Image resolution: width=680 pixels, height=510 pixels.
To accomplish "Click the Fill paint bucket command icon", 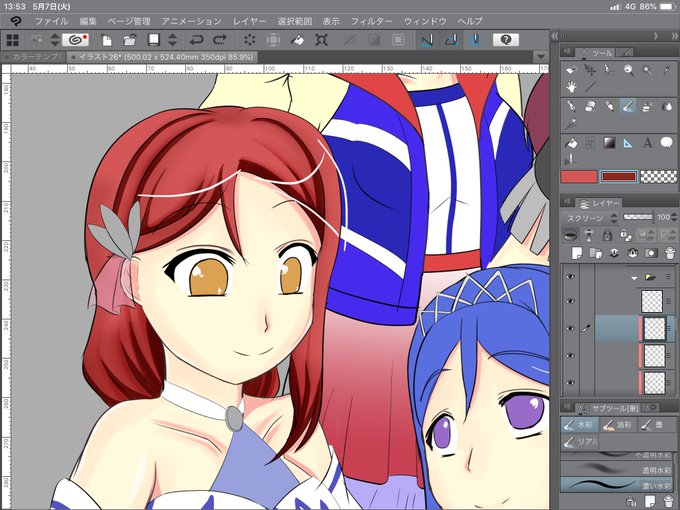I will pyautogui.click(x=297, y=40).
